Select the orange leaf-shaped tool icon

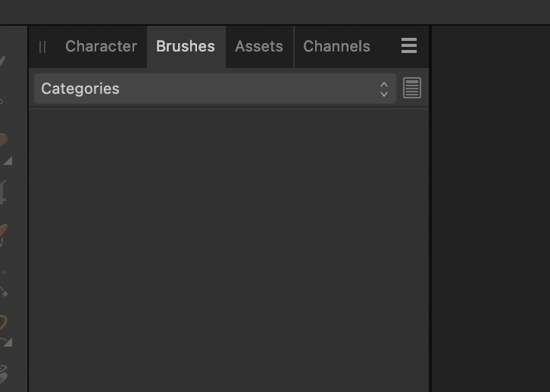(x=3, y=234)
